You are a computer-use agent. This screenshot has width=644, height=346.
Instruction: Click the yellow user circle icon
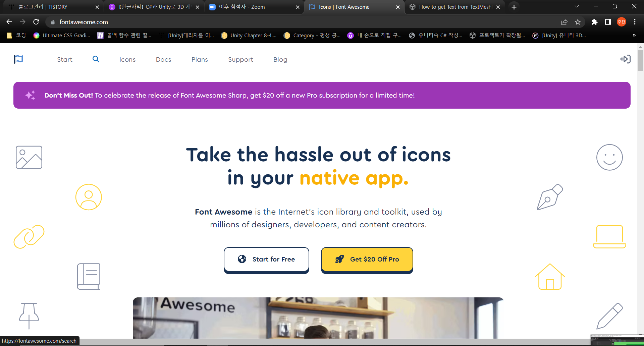pyautogui.click(x=89, y=197)
